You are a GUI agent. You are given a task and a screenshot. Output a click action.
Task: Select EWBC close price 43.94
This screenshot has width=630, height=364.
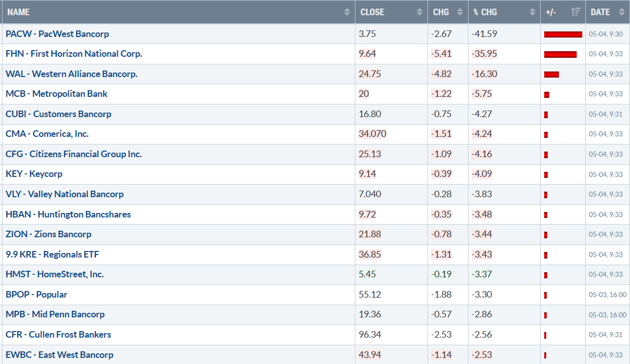click(370, 355)
